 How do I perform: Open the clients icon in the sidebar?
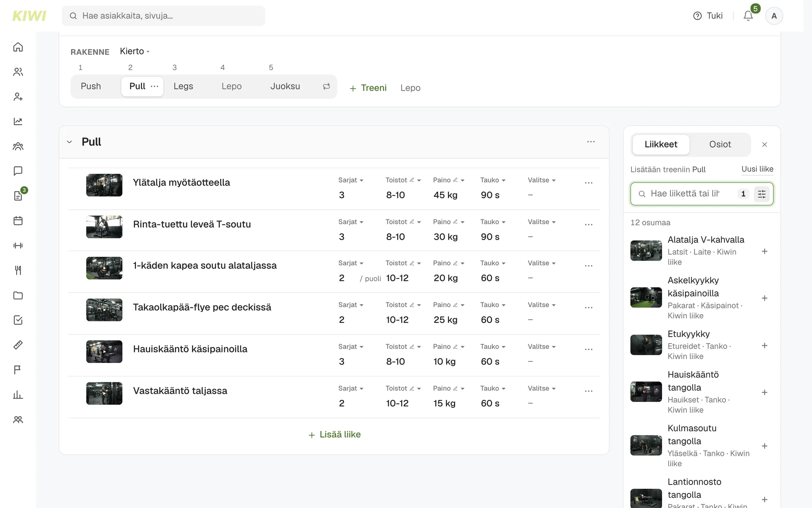coord(18,72)
